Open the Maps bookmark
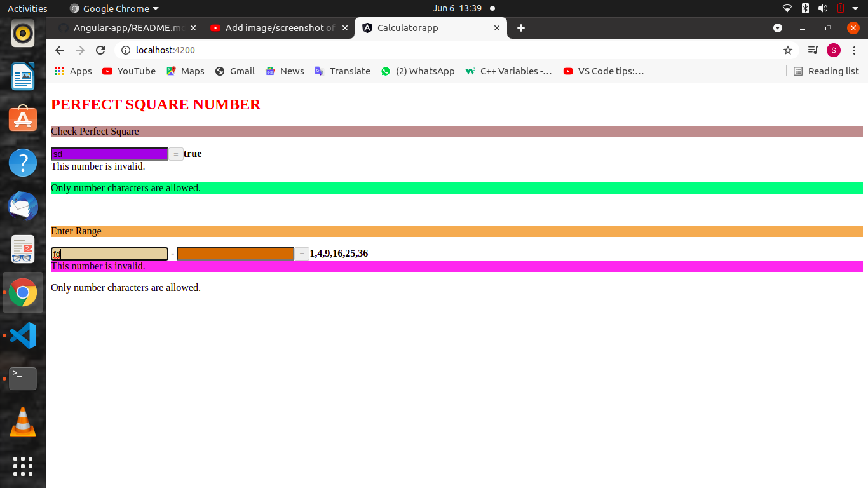Screen dimensions: 868x488 pyautogui.click(x=185, y=71)
